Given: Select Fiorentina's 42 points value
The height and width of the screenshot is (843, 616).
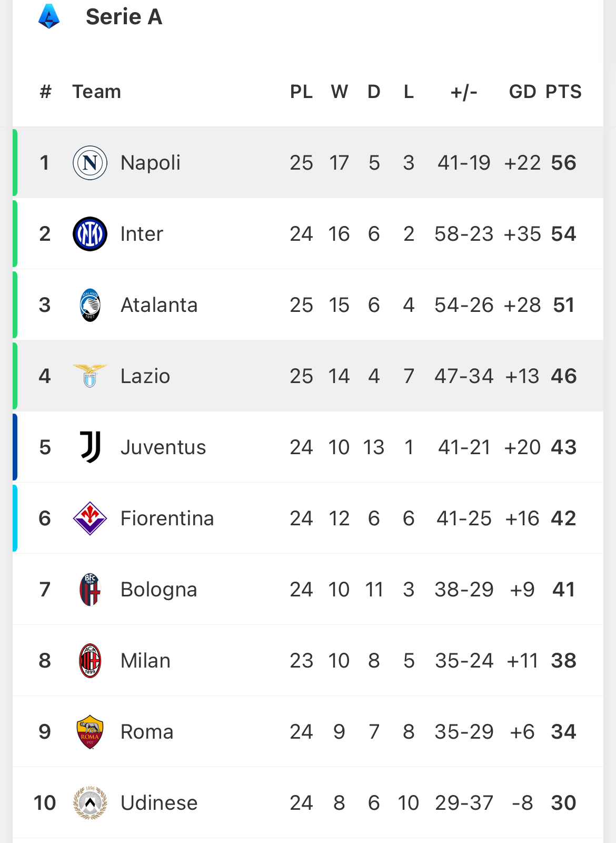Looking at the screenshot, I should (x=564, y=518).
